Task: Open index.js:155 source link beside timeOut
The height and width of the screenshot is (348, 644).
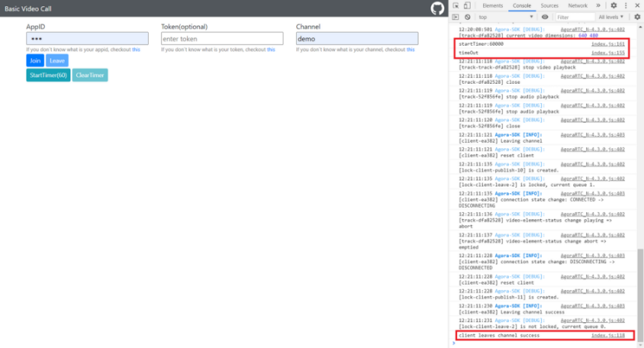Action: pyautogui.click(x=608, y=53)
